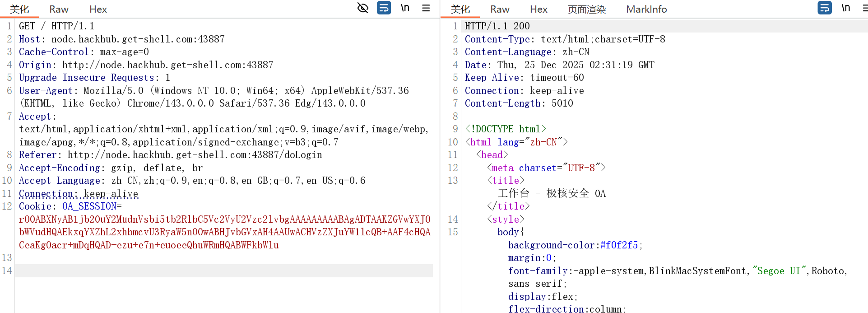Click the Referer doLogin URL in request
This screenshot has height=313, width=868.
(x=195, y=155)
